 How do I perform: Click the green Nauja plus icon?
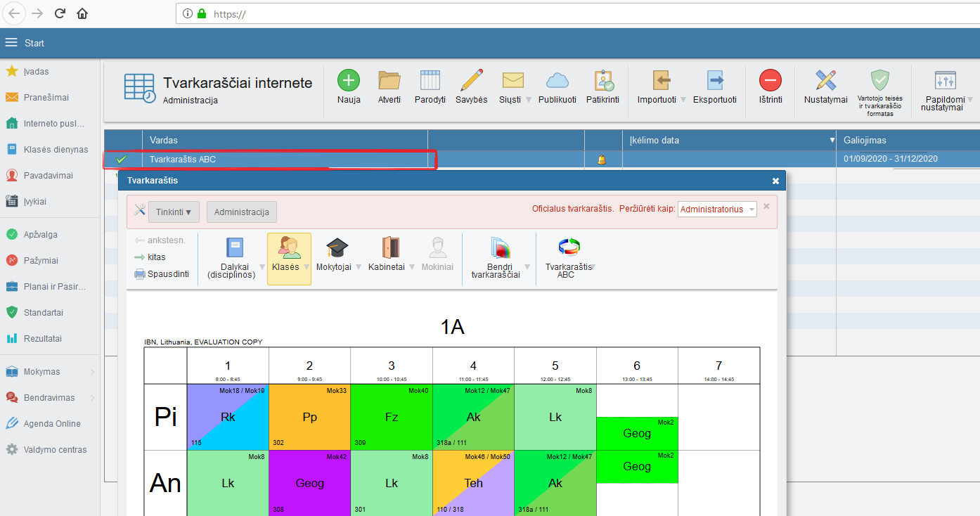(348, 81)
